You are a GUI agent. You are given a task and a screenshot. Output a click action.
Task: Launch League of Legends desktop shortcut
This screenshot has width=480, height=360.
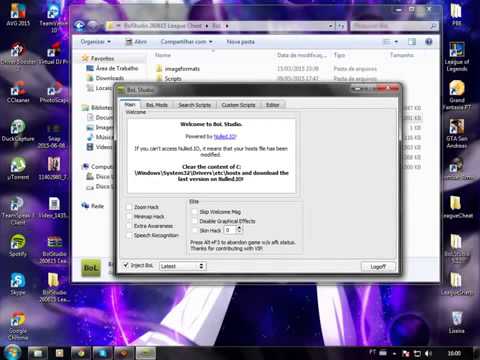pyautogui.click(x=456, y=57)
